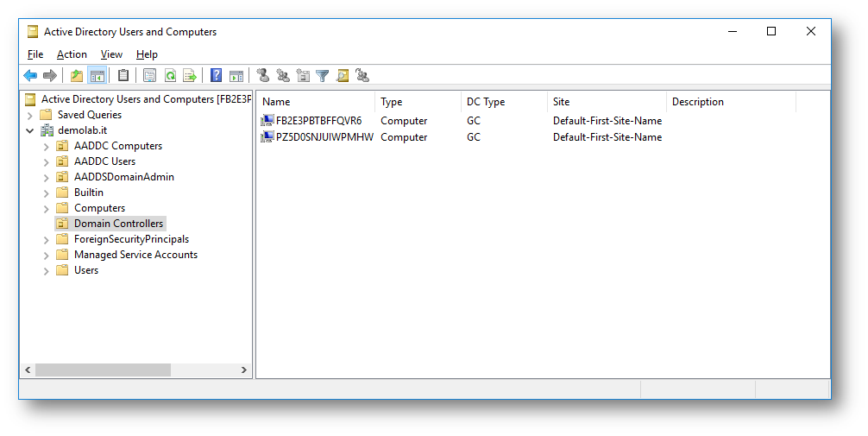This screenshot has width=868, height=436.
Task: Sort by the Description column header
Action: [x=732, y=102]
